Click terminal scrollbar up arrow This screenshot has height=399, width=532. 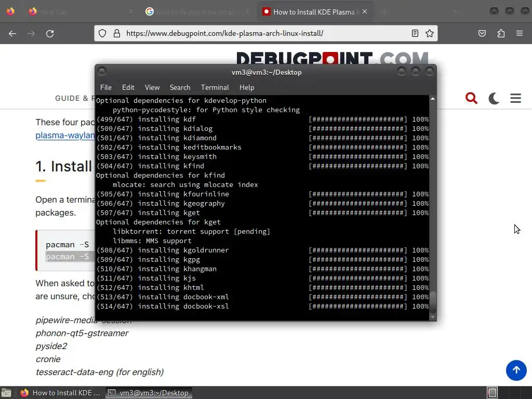point(433,99)
